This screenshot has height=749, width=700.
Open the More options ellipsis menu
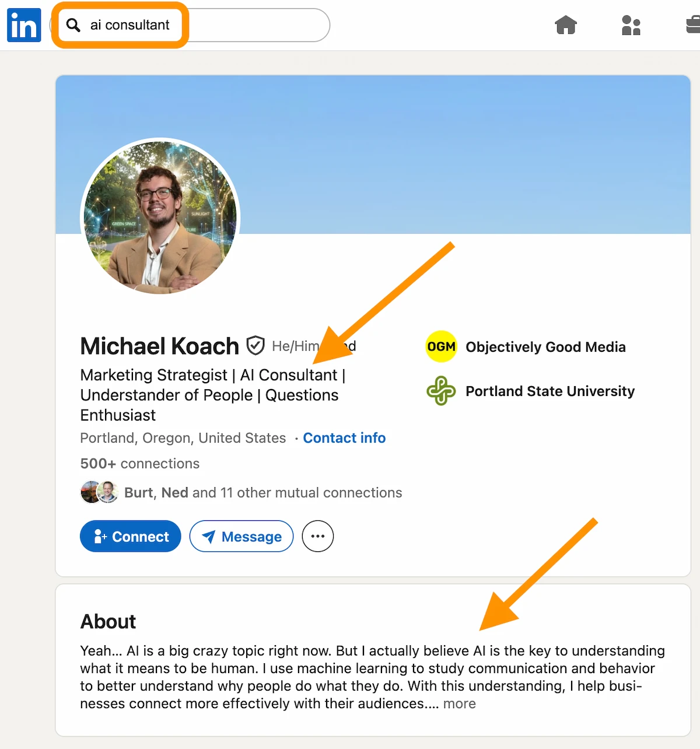click(x=317, y=535)
